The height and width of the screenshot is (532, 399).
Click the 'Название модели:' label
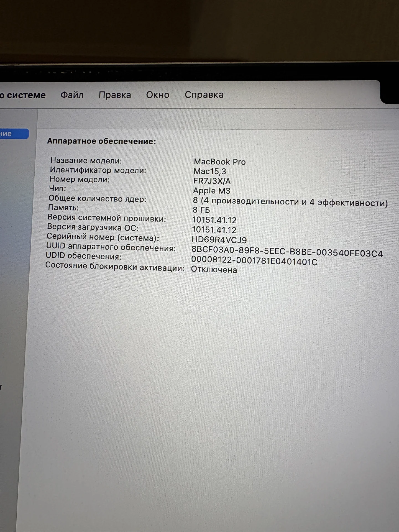[x=86, y=160]
